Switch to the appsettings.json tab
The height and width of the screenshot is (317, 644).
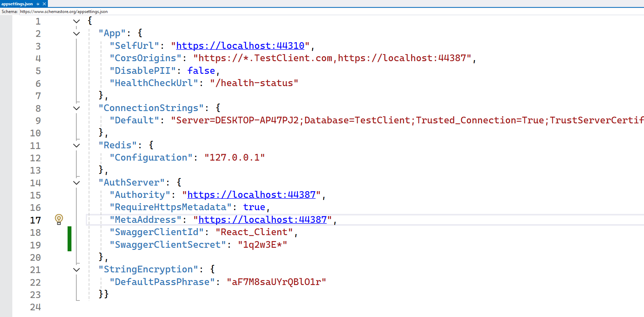(x=17, y=4)
